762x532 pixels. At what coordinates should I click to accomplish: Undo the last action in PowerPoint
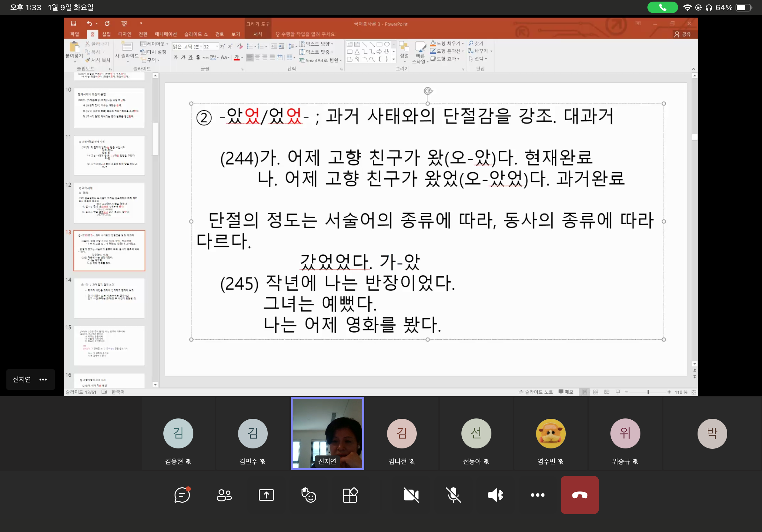89,24
